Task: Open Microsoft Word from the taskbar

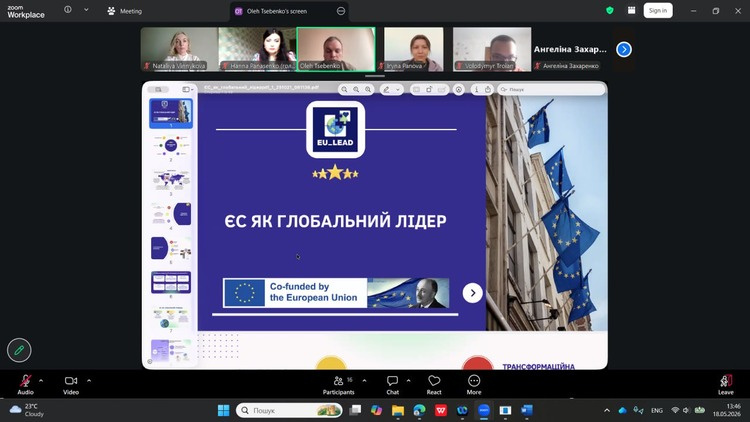Action: (527, 410)
